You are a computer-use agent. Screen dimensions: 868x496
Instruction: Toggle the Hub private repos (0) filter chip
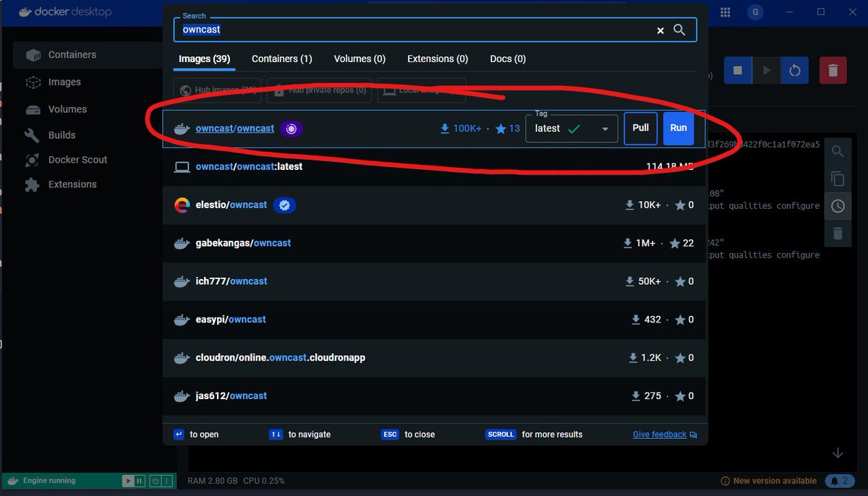pos(319,90)
